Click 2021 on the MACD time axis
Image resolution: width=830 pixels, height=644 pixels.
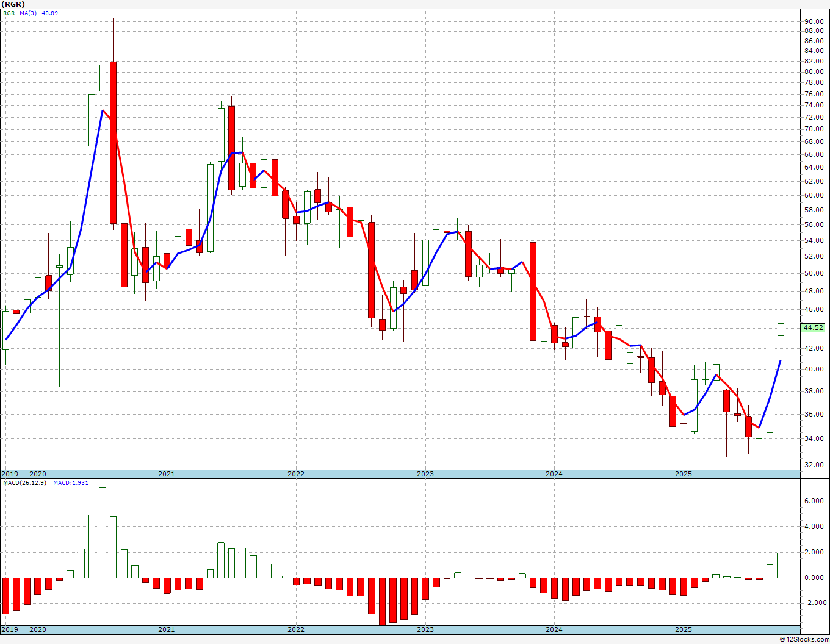point(167,629)
